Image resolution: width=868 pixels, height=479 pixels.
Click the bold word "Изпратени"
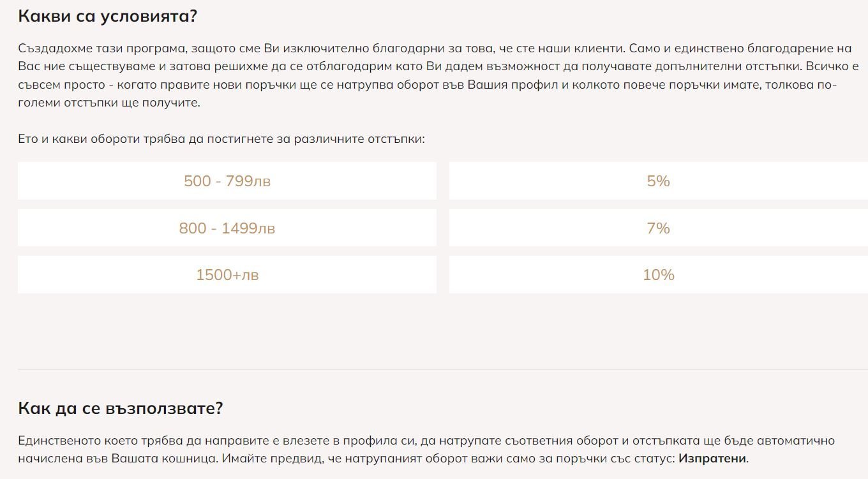coord(712,459)
